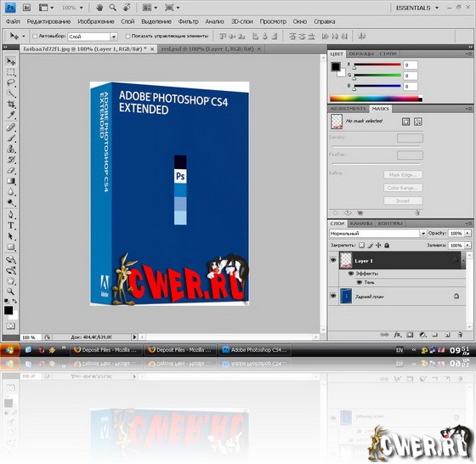
Task: Open Adobe Photoshop CS4 taskbar button
Action: point(255,350)
